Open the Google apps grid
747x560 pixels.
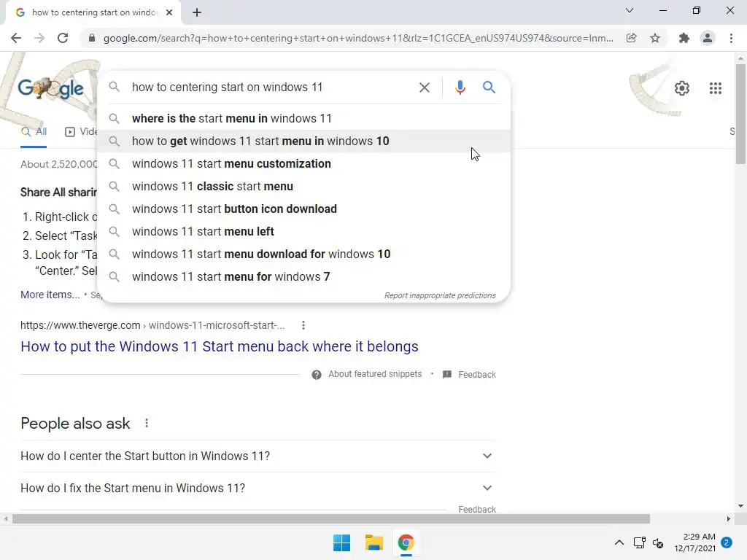(715, 88)
